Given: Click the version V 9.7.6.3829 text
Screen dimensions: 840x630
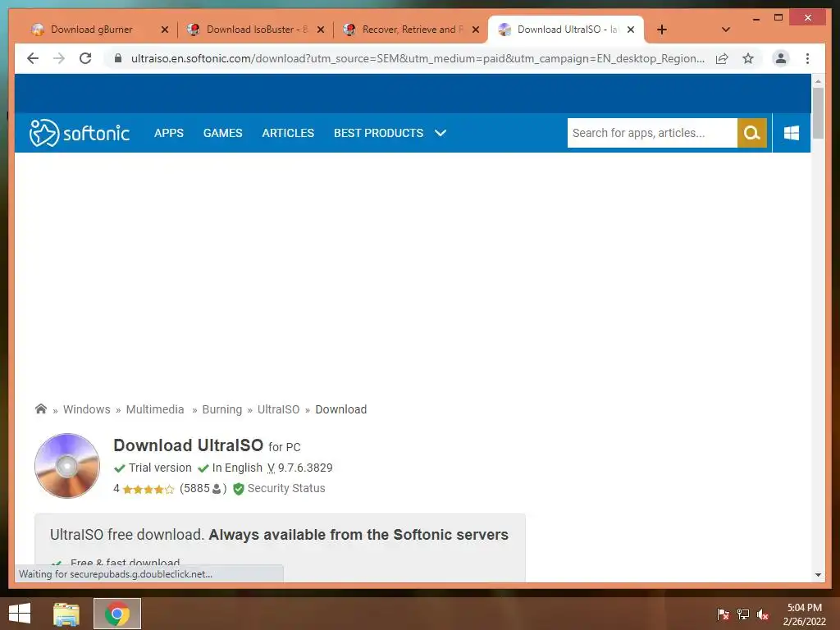Looking at the screenshot, I should point(300,468).
